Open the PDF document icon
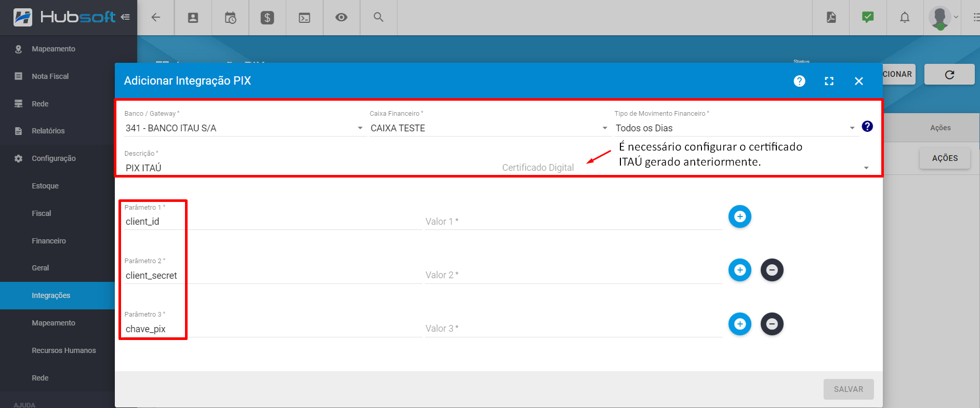Screen dimensions: 980x408 point(831,17)
